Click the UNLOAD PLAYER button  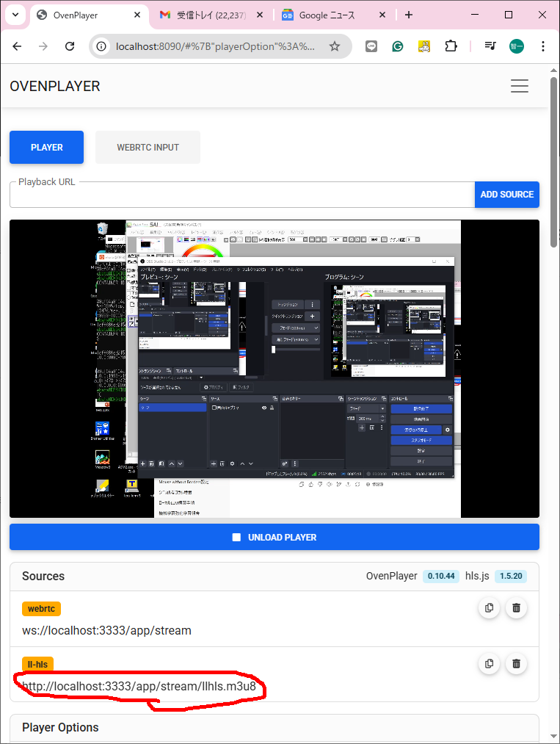274,537
